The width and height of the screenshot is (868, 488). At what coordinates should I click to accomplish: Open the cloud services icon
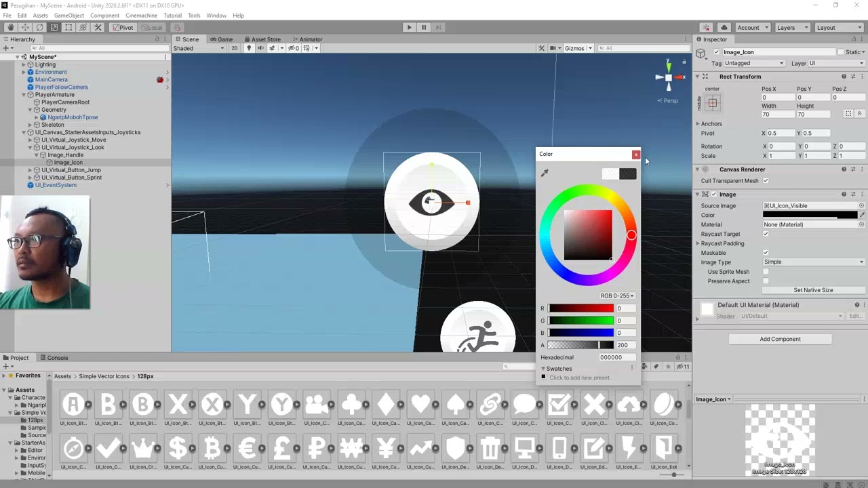click(724, 28)
